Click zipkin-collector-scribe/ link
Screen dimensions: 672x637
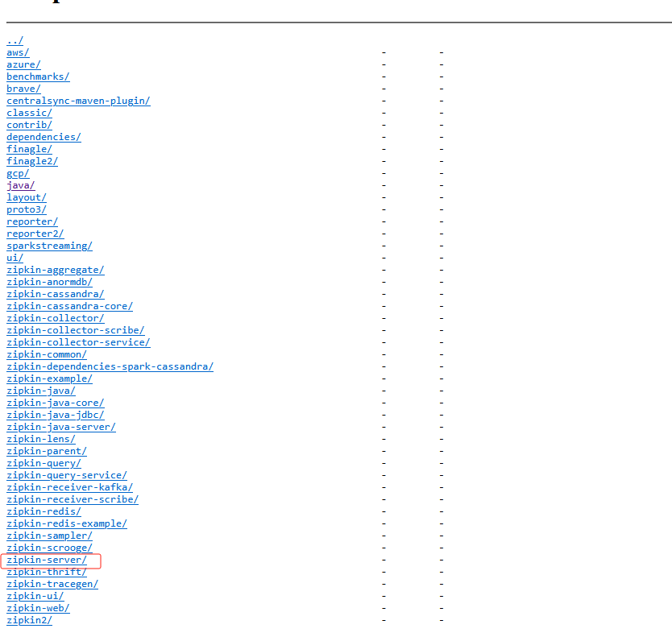(76, 330)
